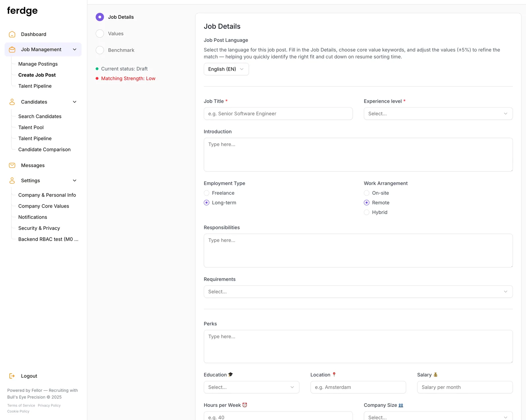526x420 pixels.
Task: Select the Job Details step circle
Action: coord(100,17)
